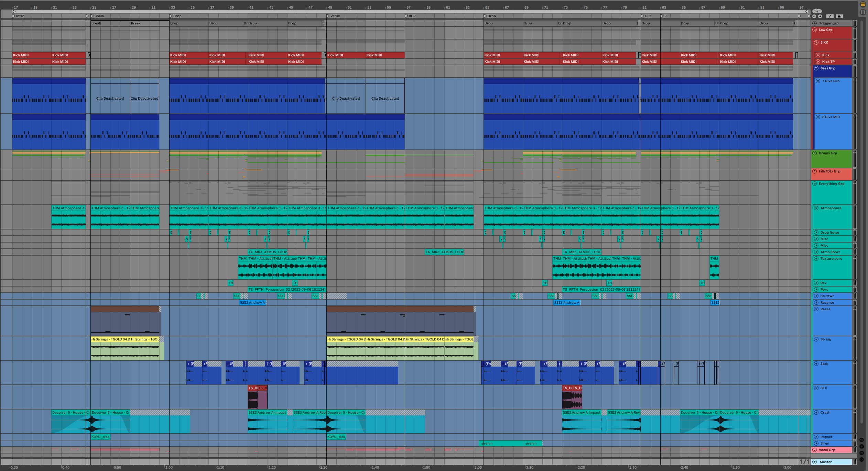This screenshot has width=868, height=471.
Task: Collapse the 8 Diva MID track
Action: (818, 117)
